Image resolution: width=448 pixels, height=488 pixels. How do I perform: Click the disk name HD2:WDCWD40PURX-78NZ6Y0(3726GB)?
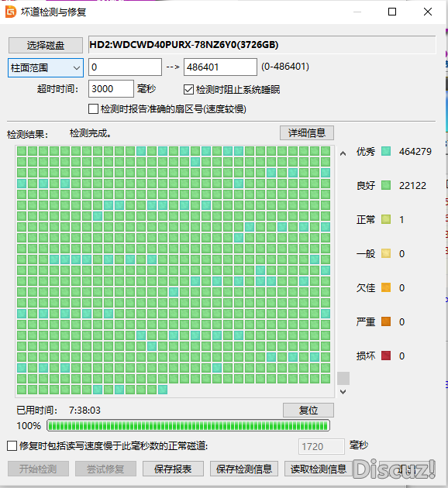184,45
